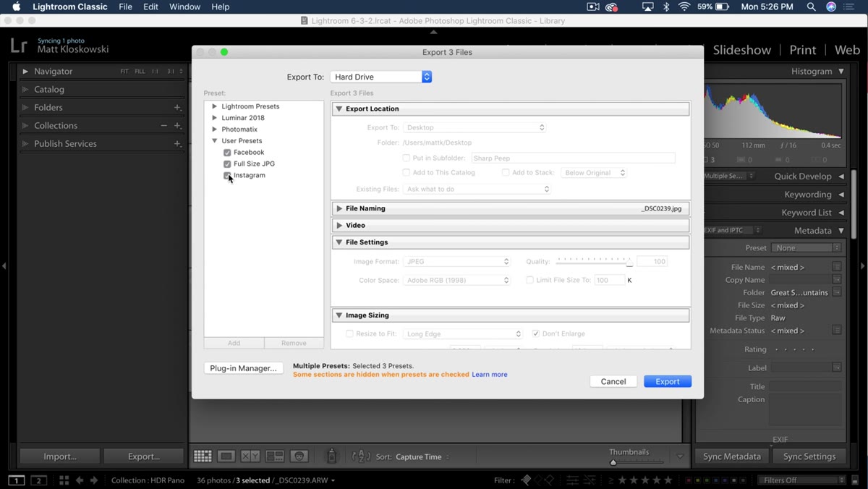Toggle Resize to Fit checkbox
This screenshot has height=489, width=868.
pos(349,333)
